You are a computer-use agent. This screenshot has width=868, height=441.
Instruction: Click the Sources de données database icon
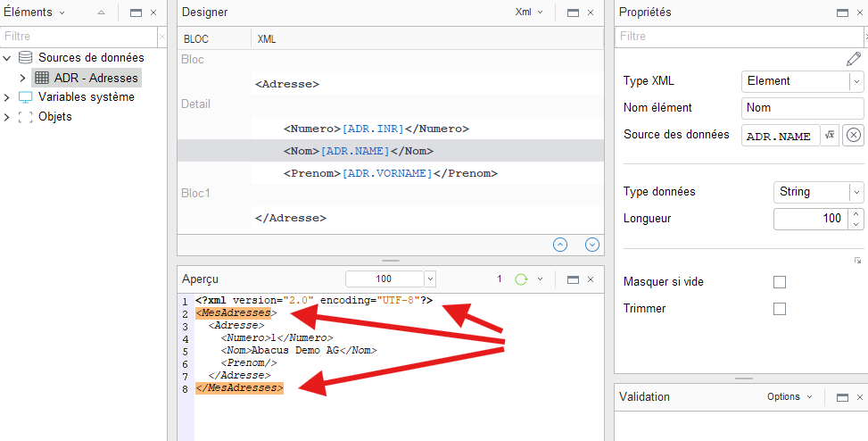pos(26,58)
